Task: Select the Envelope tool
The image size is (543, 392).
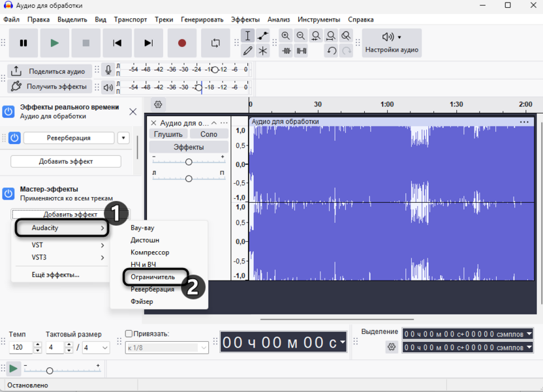Action: coord(263,36)
